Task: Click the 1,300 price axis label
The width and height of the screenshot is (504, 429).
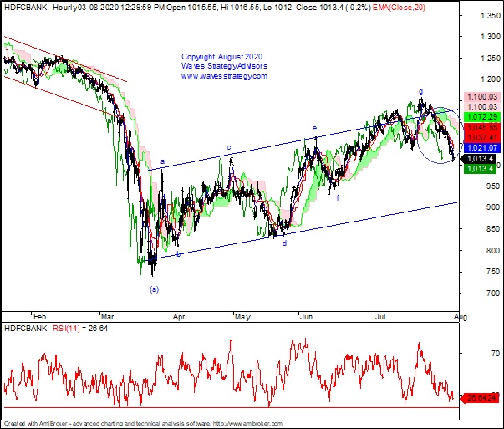Action: pyautogui.click(x=491, y=37)
